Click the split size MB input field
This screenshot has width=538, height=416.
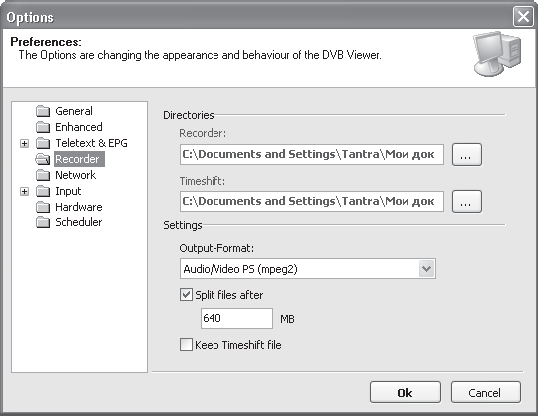pyautogui.click(x=237, y=319)
